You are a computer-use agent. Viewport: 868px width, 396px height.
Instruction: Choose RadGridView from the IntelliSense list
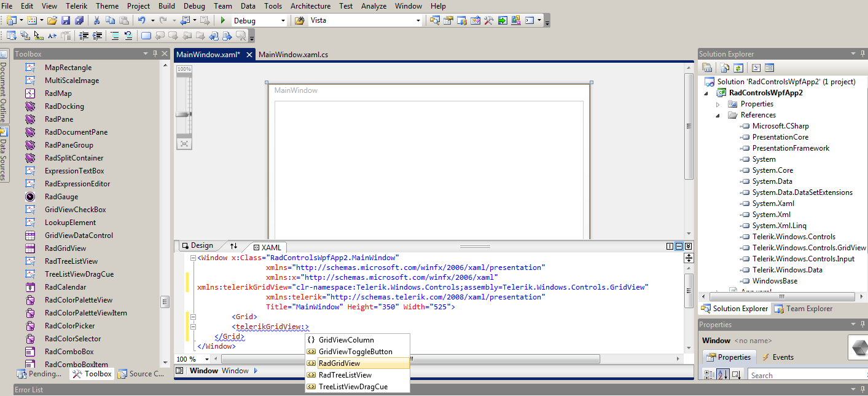[x=358, y=363]
